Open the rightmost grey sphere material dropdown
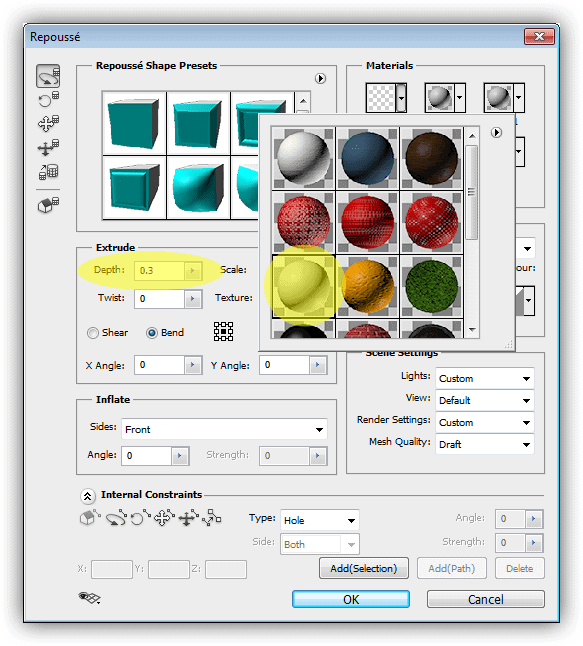Viewport: 583px width, 646px height. point(519,98)
